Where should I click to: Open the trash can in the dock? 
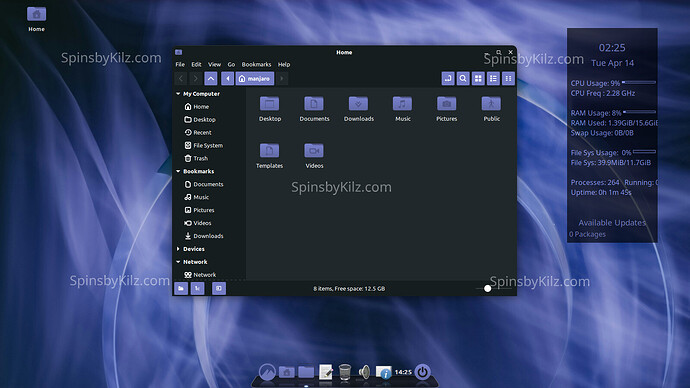pyautogui.click(x=345, y=372)
